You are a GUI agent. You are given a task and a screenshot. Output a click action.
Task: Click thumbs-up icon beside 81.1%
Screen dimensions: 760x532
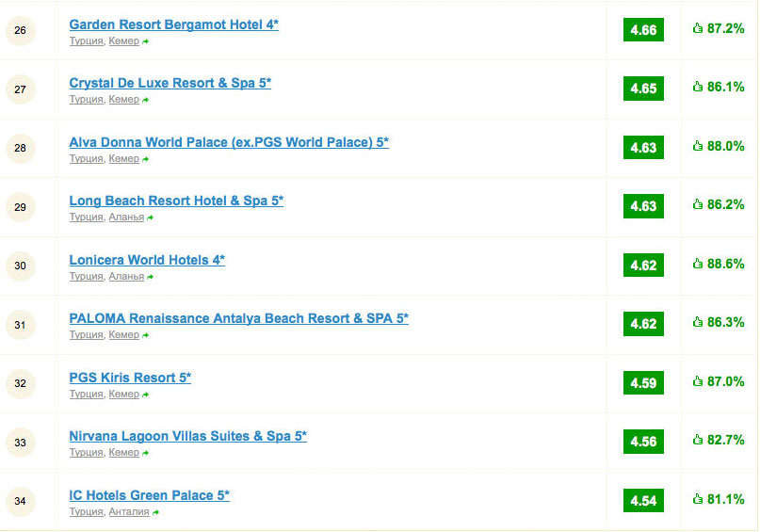pyautogui.click(x=698, y=499)
